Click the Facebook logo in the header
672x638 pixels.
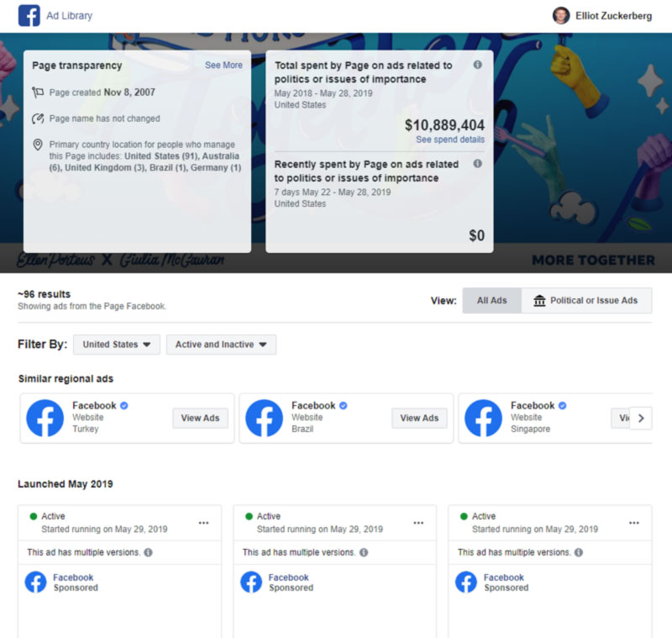29,16
